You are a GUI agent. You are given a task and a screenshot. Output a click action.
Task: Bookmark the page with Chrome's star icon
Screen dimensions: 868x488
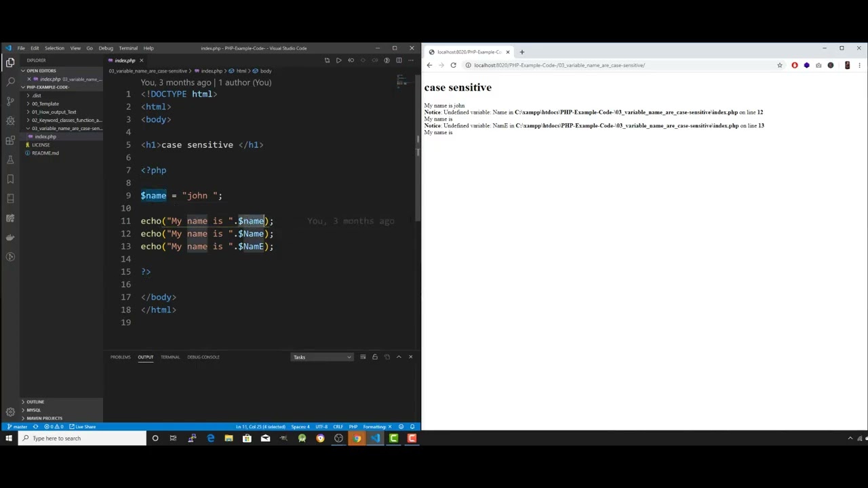(780, 65)
